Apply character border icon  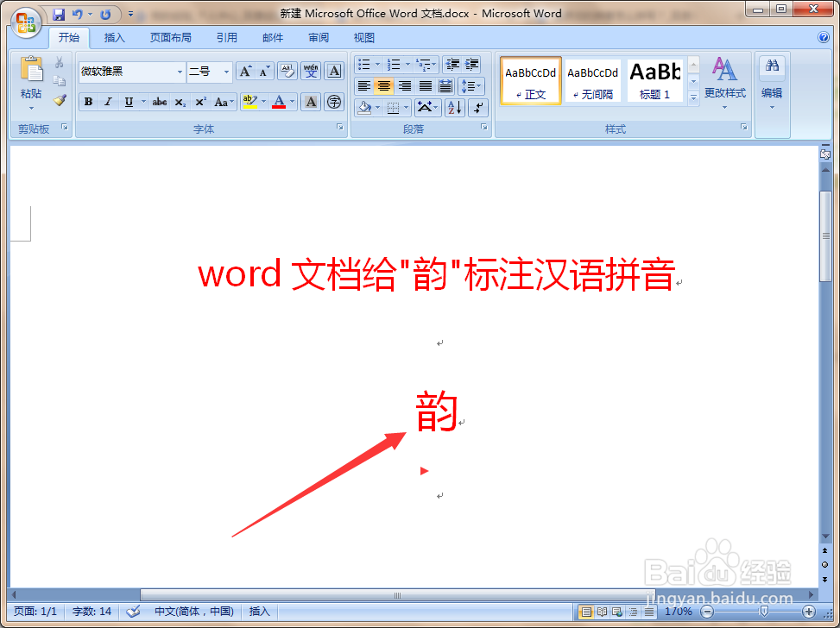(x=334, y=72)
